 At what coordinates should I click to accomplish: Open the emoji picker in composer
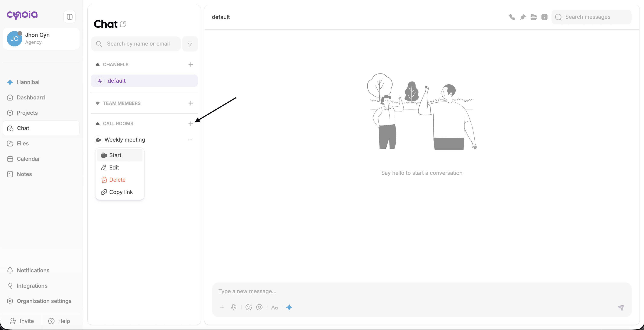click(x=248, y=307)
